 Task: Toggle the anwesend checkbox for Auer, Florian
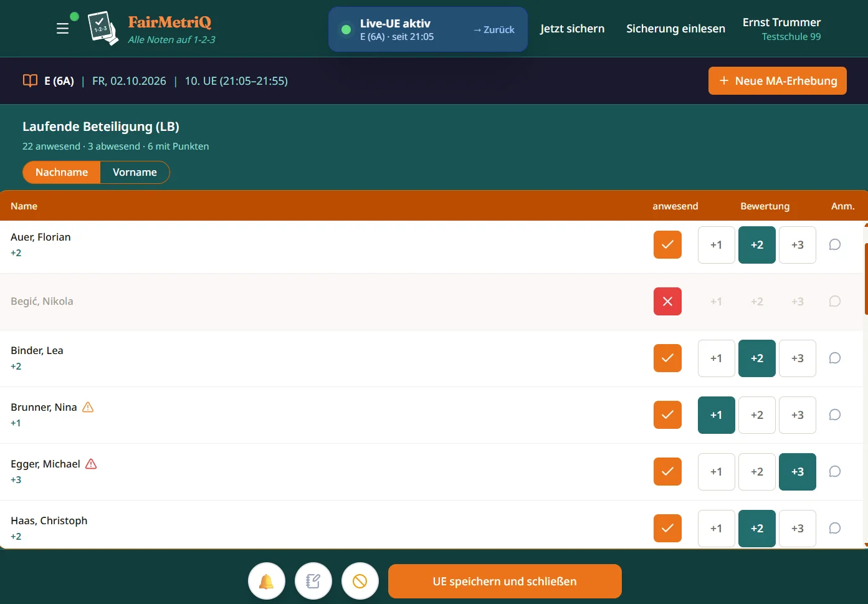point(667,244)
